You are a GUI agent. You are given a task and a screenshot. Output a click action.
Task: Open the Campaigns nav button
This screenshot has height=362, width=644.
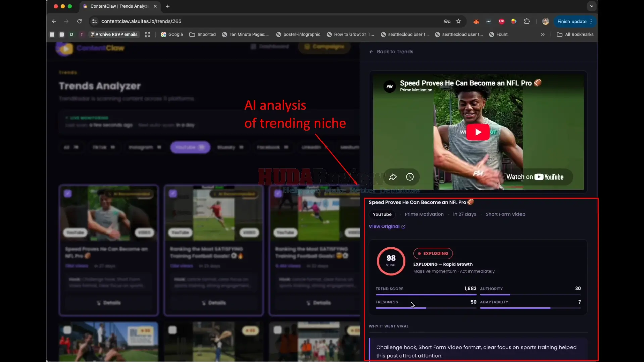[325, 47]
